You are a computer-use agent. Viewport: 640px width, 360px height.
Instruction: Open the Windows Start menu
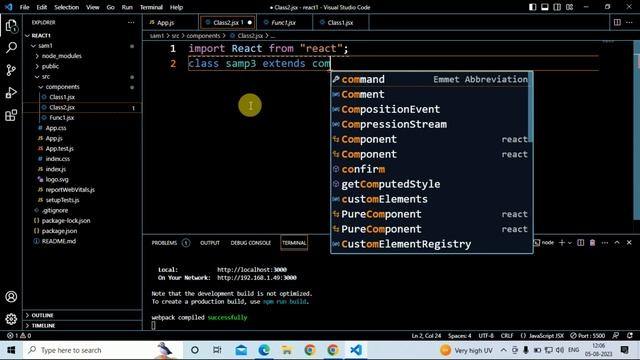pos(11,350)
